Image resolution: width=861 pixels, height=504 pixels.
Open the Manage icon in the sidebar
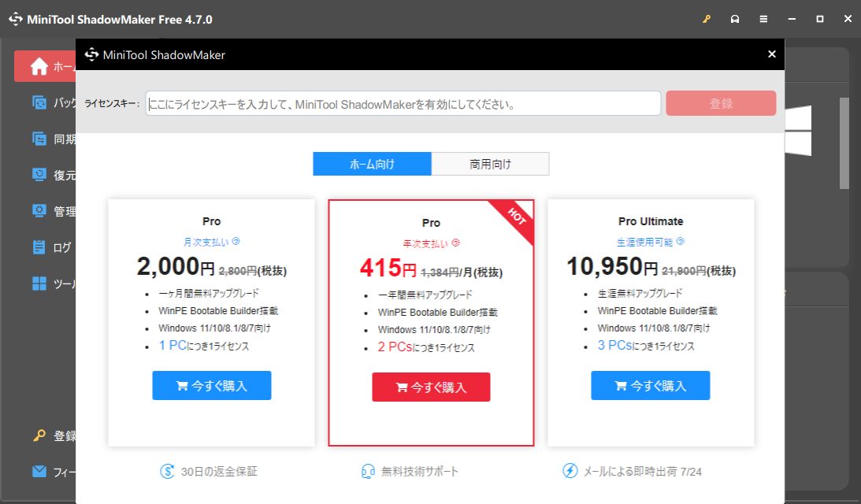point(39,211)
